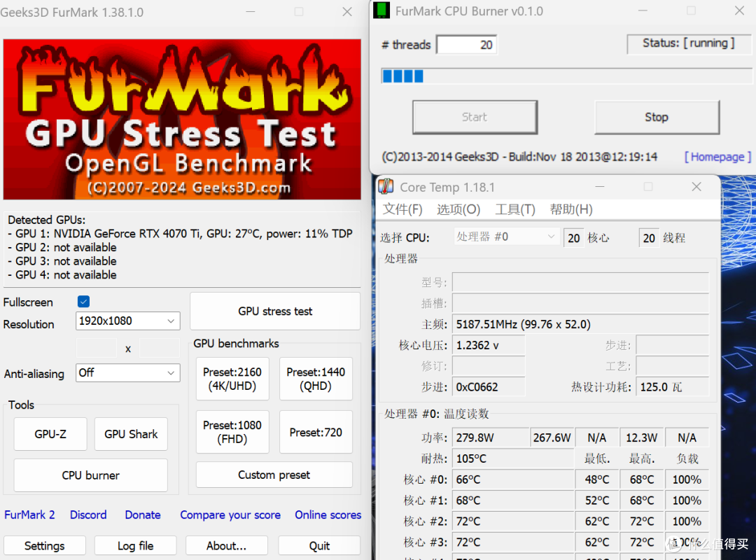Click the About... button
The width and height of the screenshot is (756, 560).
tap(227, 545)
